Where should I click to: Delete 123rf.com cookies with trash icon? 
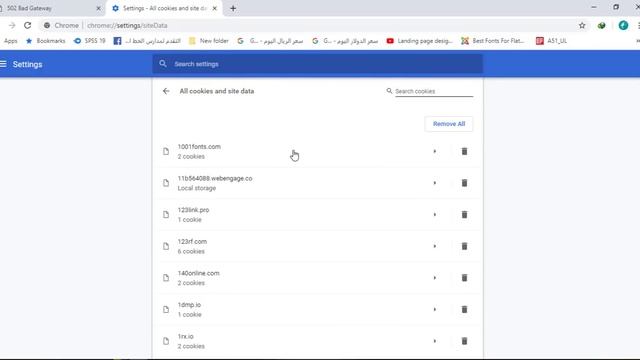(x=464, y=246)
